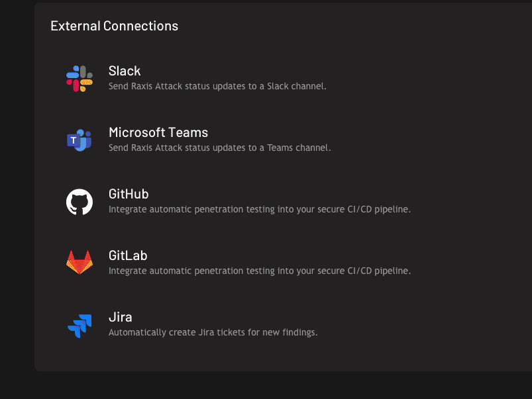Click the Jira tickets for new findings description

(213, 332)
